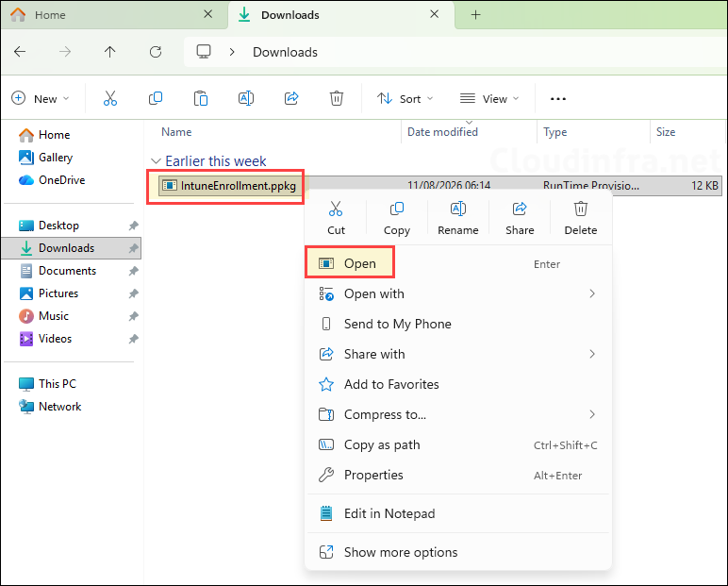Go up one folder level
This screenshot has height=586, width=728.
(x=110, y=52)
